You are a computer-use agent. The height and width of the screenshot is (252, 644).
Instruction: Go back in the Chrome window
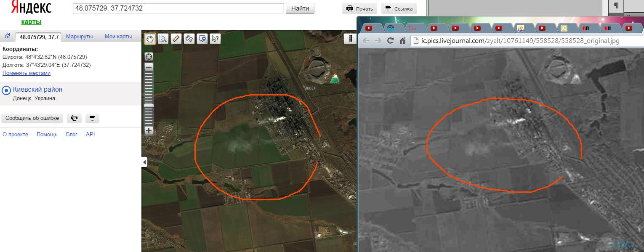(x=366, y=40)
